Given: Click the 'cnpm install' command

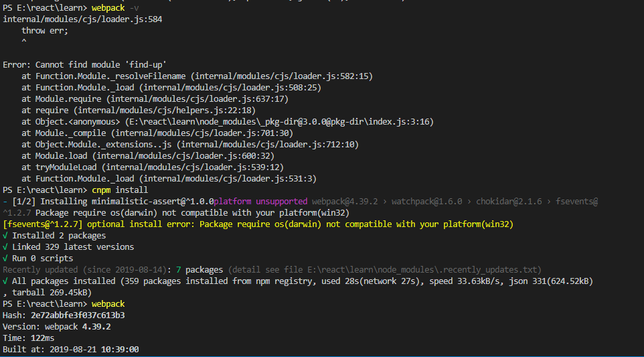Looking at the screenshot, I should tap(120, 190).
